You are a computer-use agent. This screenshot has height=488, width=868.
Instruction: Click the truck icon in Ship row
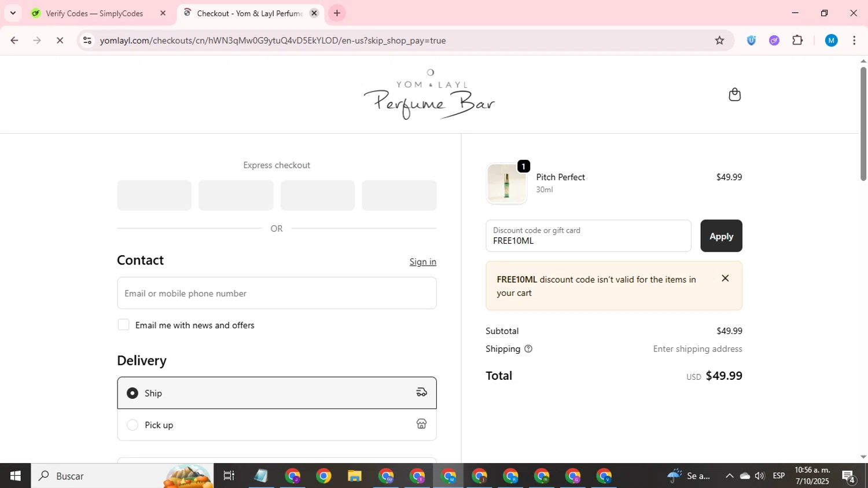click(421, 392)
